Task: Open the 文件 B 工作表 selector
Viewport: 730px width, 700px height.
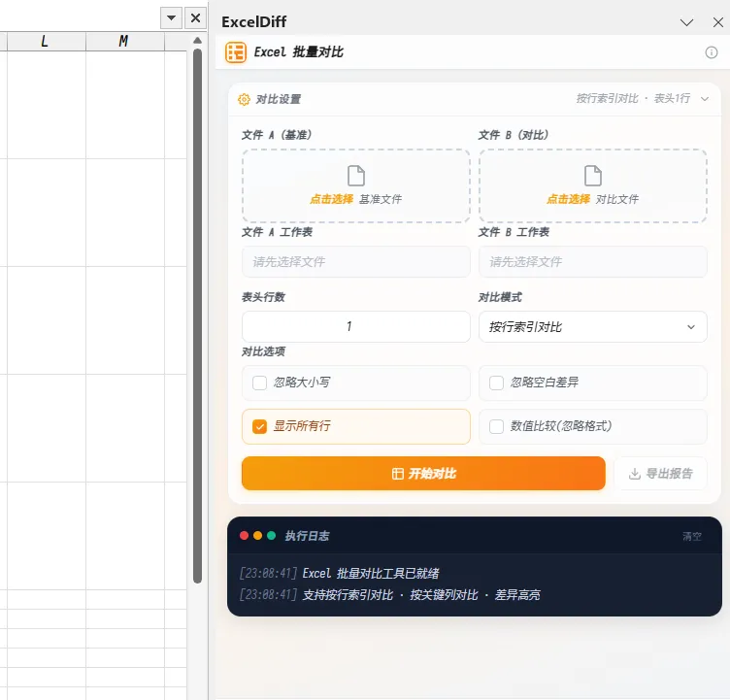Action: (x=593, y=262)
